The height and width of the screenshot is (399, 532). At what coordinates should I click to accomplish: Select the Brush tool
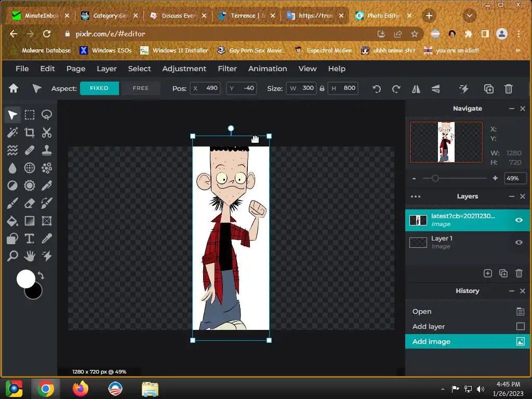12,203
